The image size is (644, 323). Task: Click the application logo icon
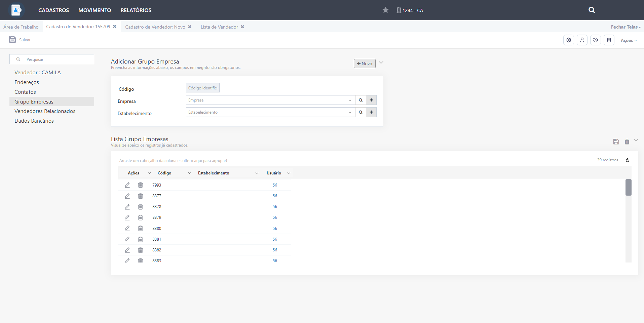tap(16, 10)
